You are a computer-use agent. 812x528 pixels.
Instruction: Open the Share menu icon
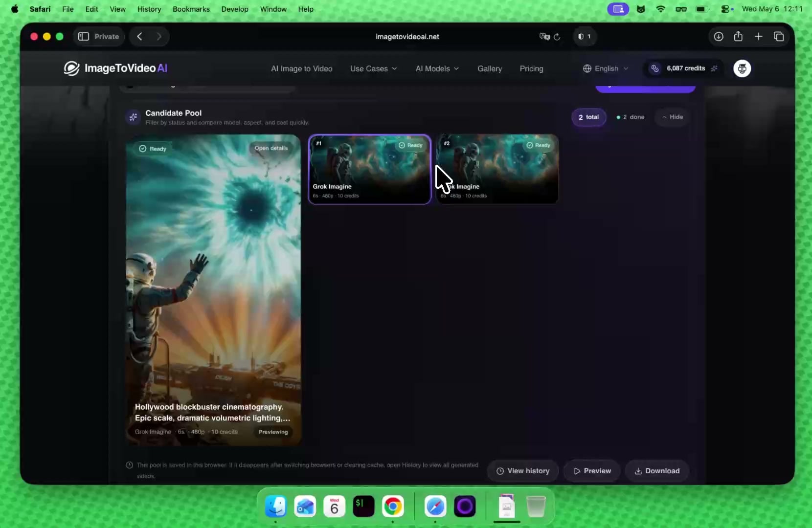738,36
